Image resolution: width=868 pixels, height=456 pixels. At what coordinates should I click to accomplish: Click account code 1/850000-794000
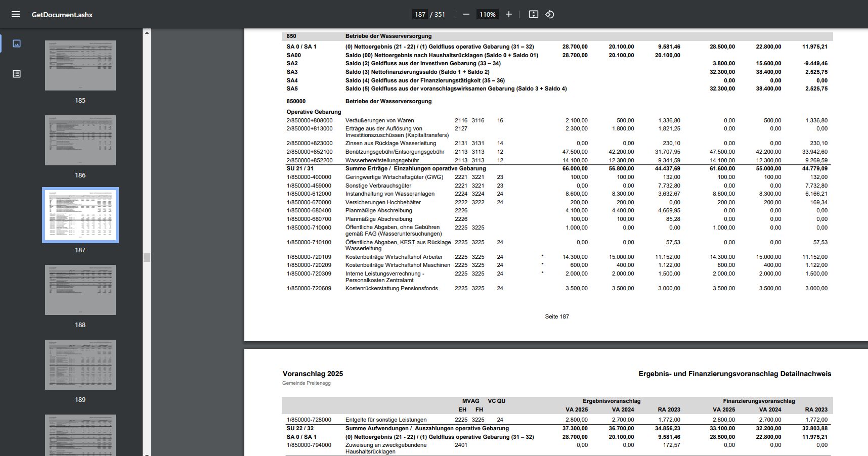click(309, 445)
